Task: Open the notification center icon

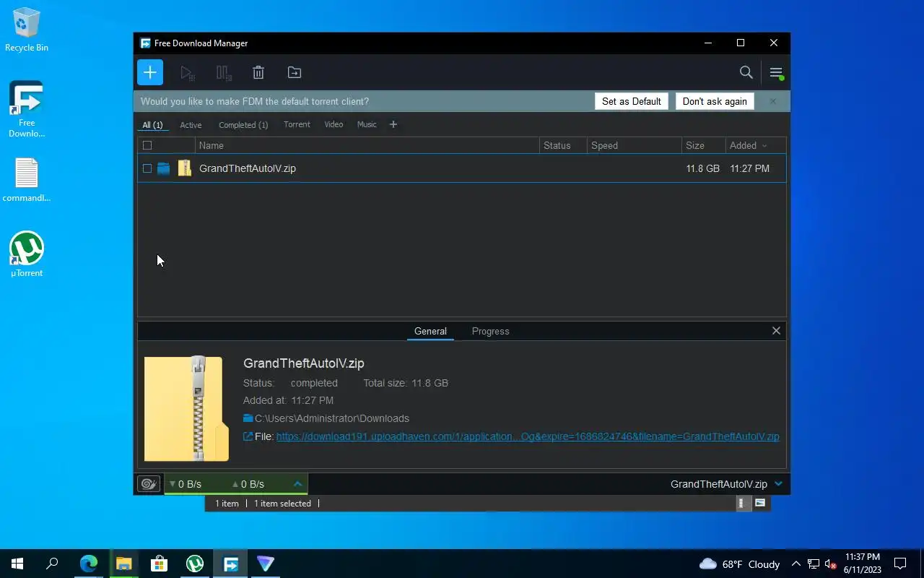Action: 900,564
